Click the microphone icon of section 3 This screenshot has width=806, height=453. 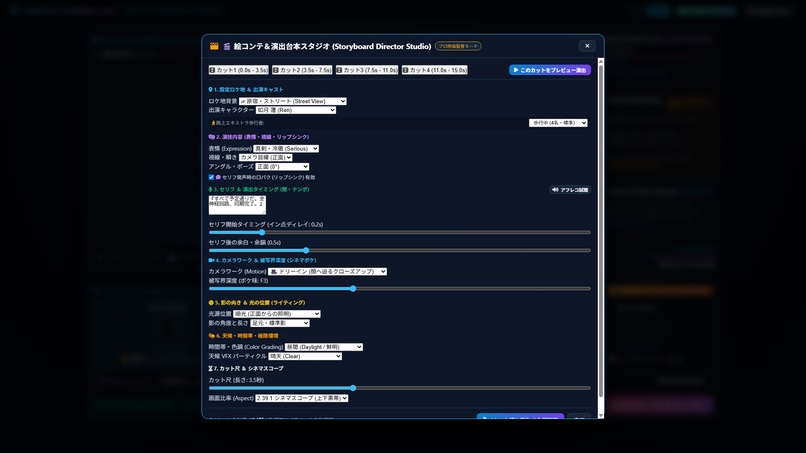pyautogui.click(x=210, y=190)
